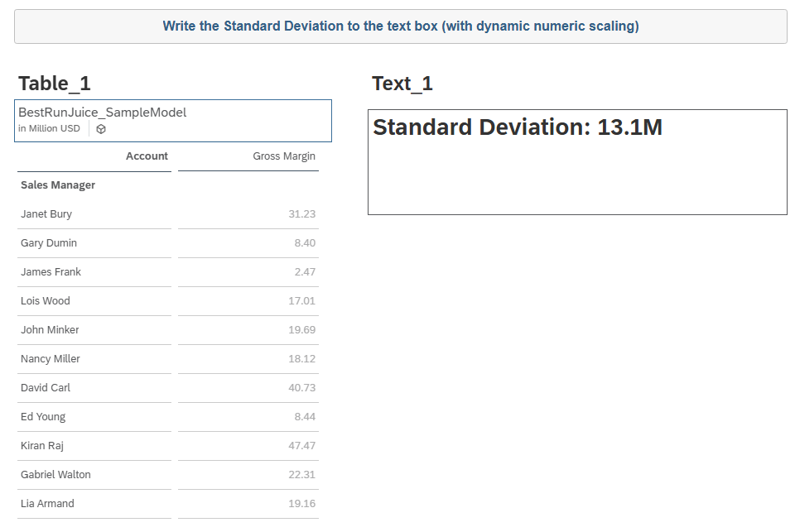The height and width of the screenshot is (532, 795).
Task: Select the BestRunJuice_SampleModel table title
Action: (103, 113)
